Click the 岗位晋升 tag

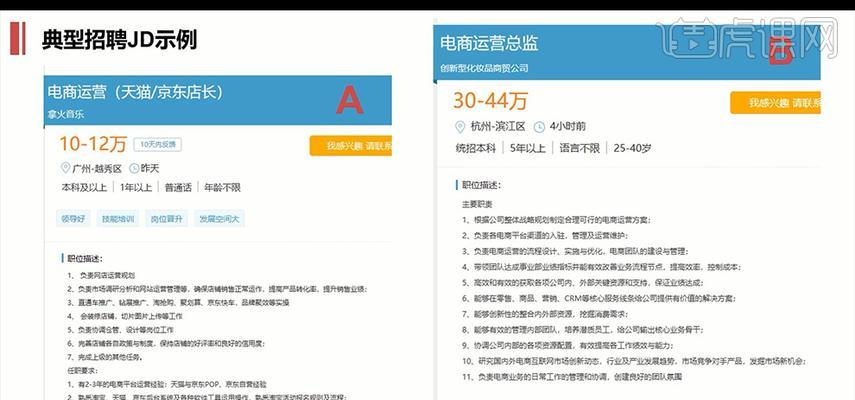[166, 219]
